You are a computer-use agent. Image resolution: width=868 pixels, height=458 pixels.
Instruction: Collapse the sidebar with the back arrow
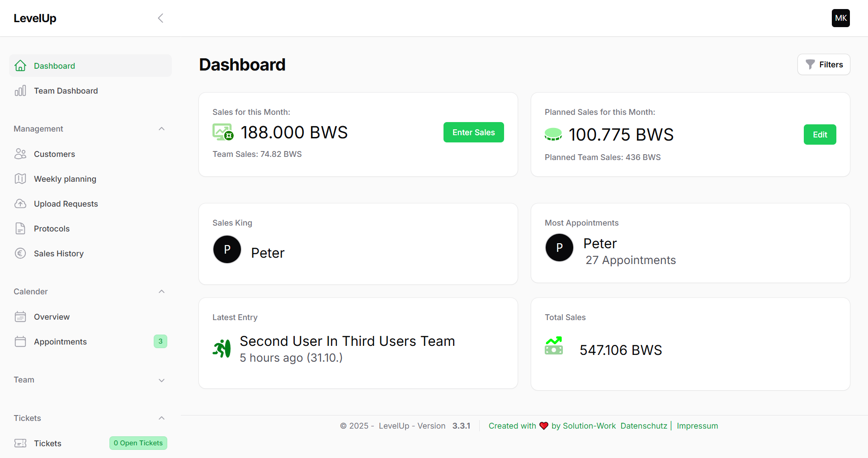click(160, 18)
